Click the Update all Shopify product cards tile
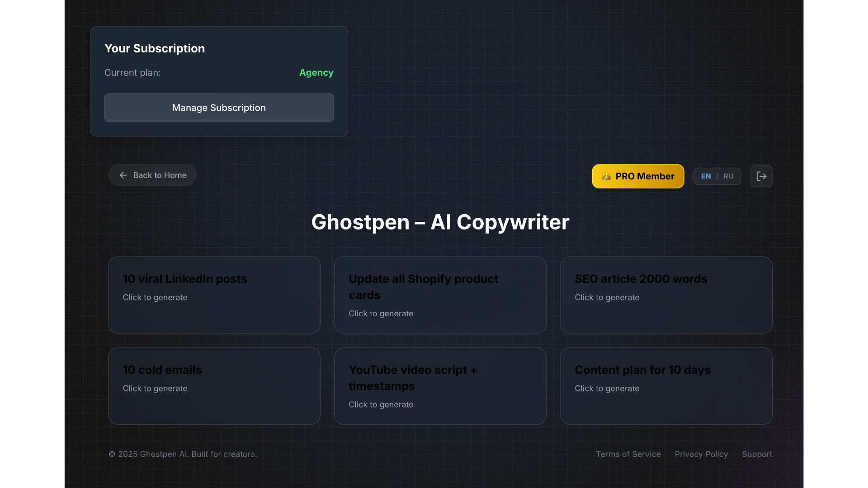This screenshot has width=868, height=488. (x=440, y=295)
